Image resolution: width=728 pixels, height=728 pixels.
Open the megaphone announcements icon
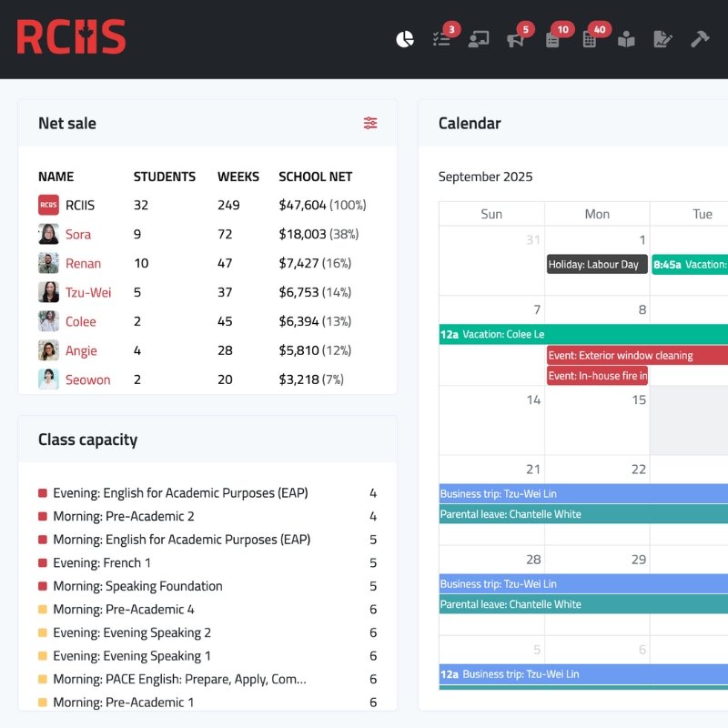point(515,39)
